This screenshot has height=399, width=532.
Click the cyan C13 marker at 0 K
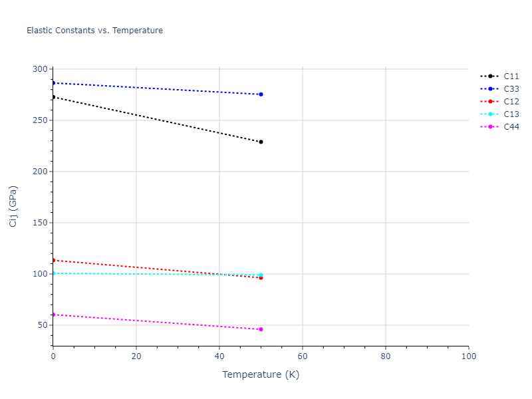click(53, 273)
